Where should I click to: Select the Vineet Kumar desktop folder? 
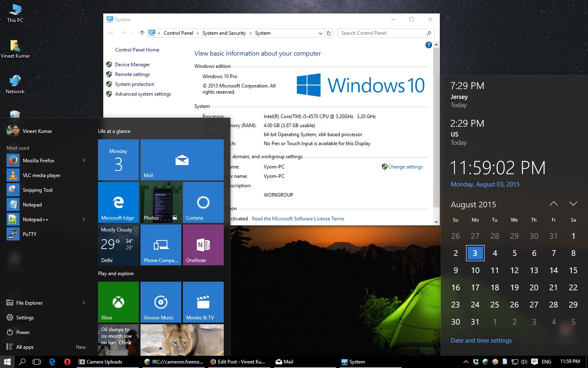coord(15,49)
